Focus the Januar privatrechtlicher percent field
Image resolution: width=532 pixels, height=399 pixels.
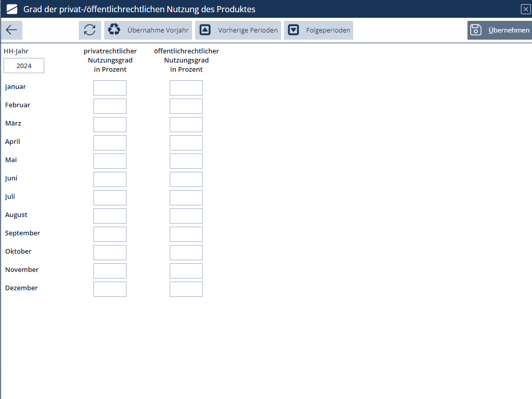click(110, 88)
